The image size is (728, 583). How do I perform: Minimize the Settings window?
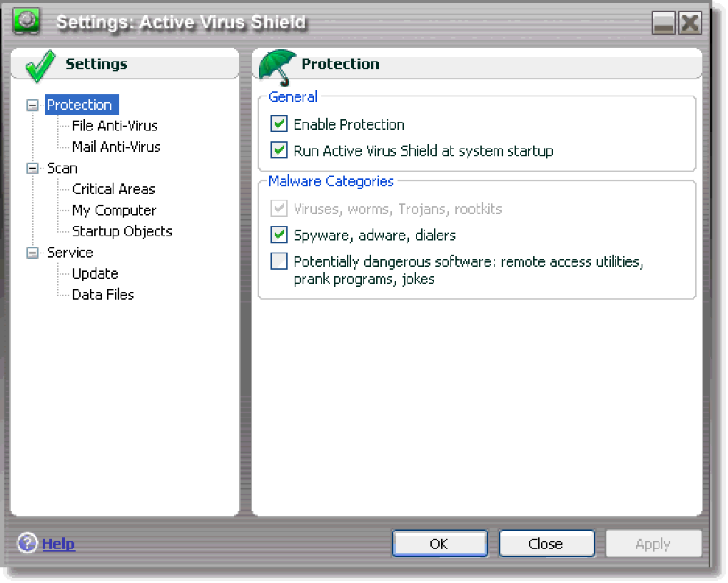tap(663, 23)
